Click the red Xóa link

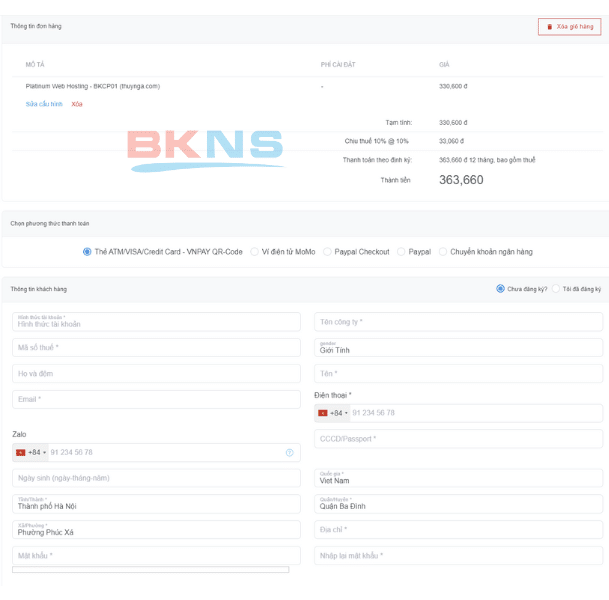pyautogui.click(x=77, y=104)
